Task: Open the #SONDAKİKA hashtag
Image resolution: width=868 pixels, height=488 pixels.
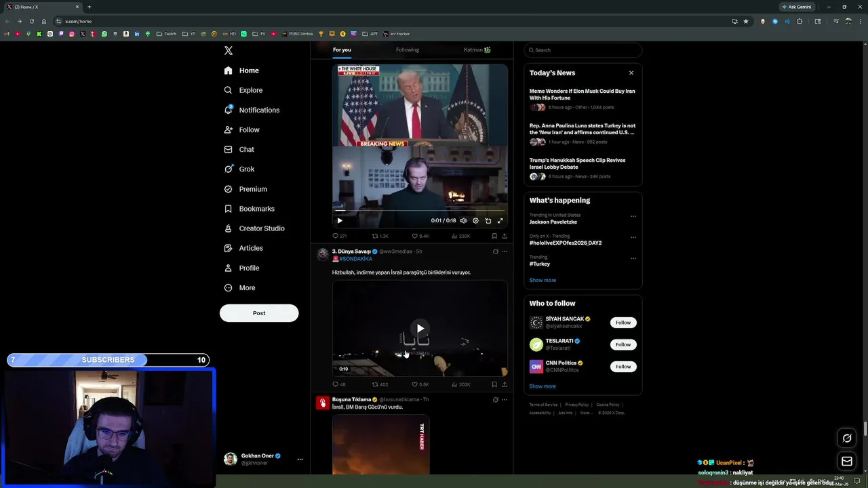Action: tap(355, 259)
